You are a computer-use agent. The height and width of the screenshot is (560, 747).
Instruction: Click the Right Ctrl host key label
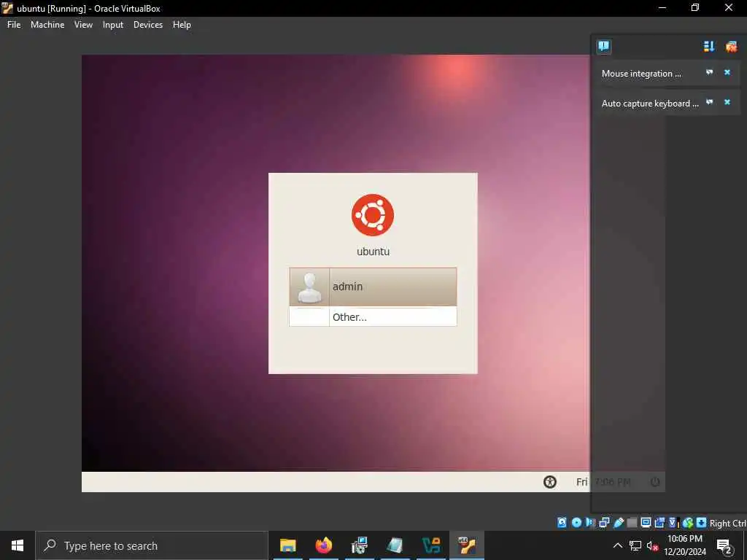coord(728,524)
